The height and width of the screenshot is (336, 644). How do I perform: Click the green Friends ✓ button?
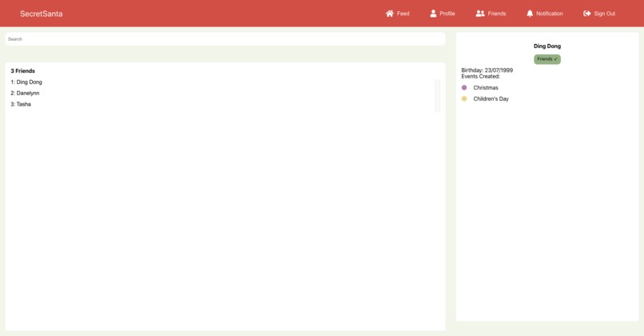click(x=547, y=59)
